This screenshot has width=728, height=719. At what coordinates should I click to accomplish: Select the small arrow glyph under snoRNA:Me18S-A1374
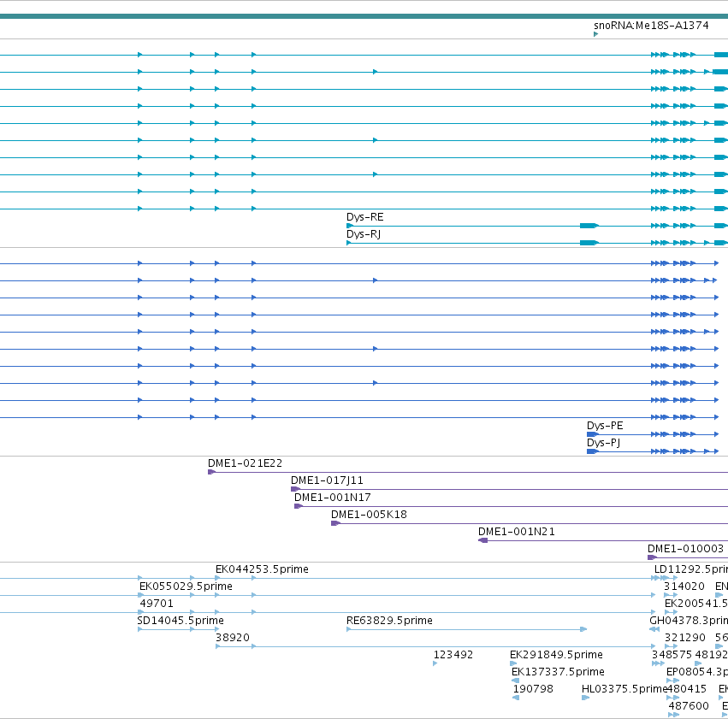click(595, 34)
